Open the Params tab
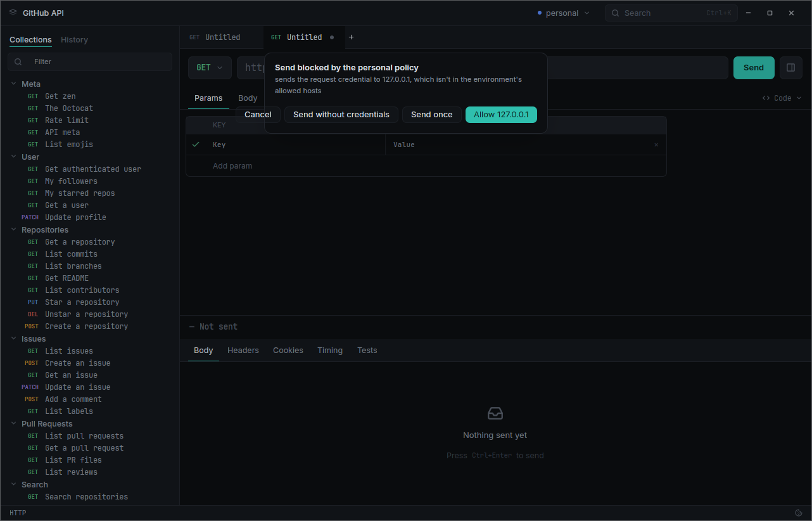Screen dimensions: 812x521 (208, 98)
